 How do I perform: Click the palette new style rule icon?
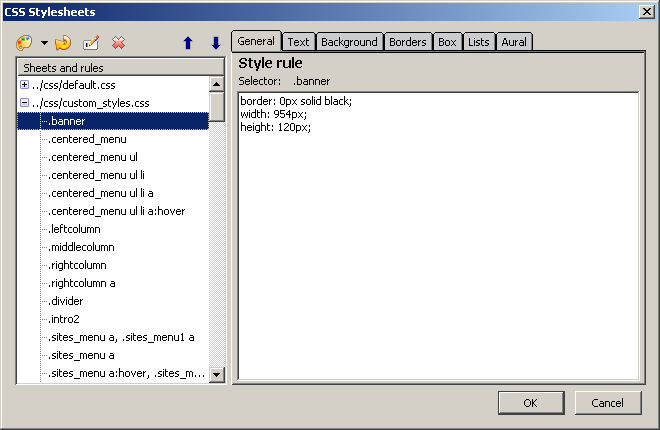pos(24,42)
